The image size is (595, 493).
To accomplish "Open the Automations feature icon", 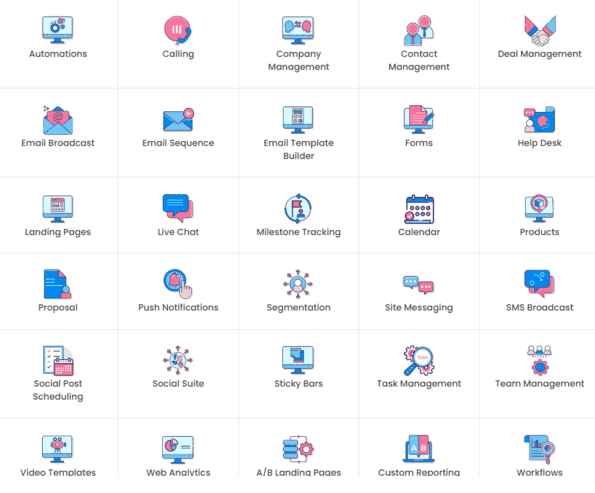I will click(x=57, y=30).
